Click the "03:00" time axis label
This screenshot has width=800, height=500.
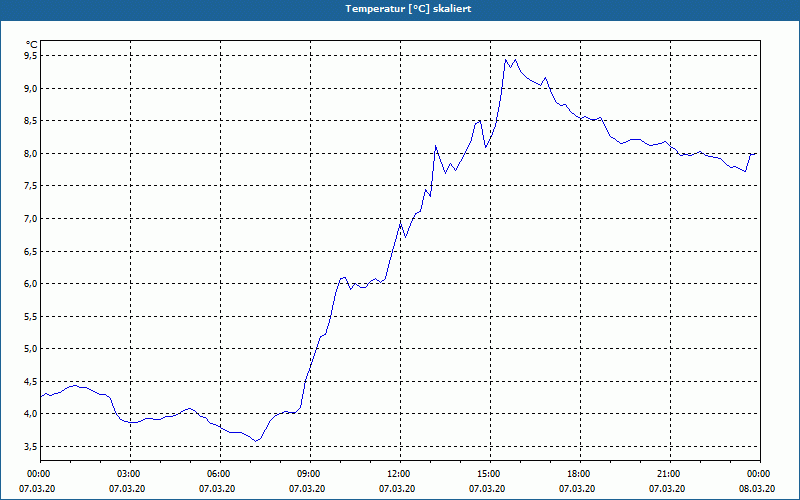[x=127, y=474]
